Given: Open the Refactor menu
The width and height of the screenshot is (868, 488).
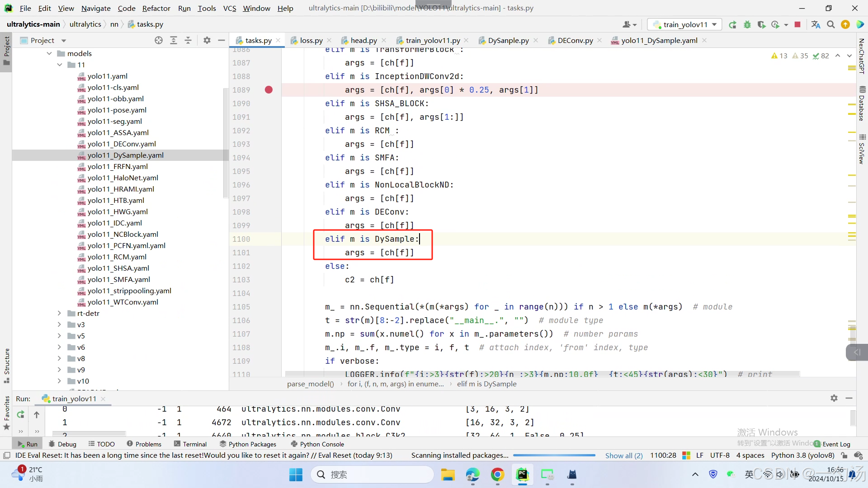Looking at the screenshot, I should [x=156, y=8].
